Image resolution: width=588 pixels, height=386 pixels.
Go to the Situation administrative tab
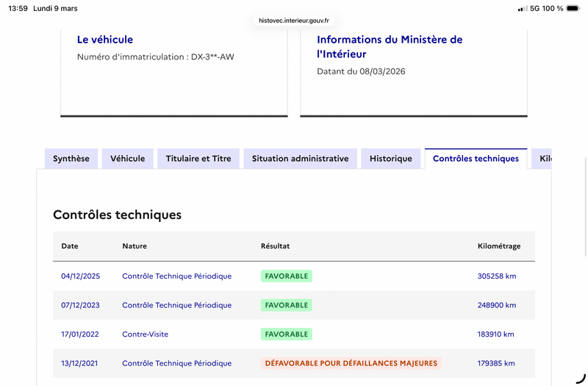(300, 159)
